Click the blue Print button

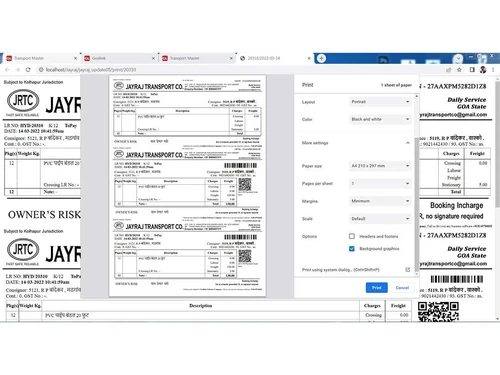tap(376, 287)
